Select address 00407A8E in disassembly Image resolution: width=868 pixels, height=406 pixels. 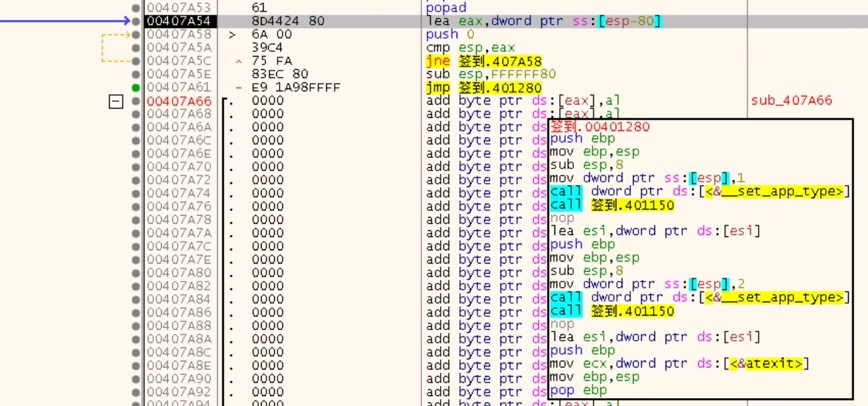pyautogui.click(x=178, y=365)
